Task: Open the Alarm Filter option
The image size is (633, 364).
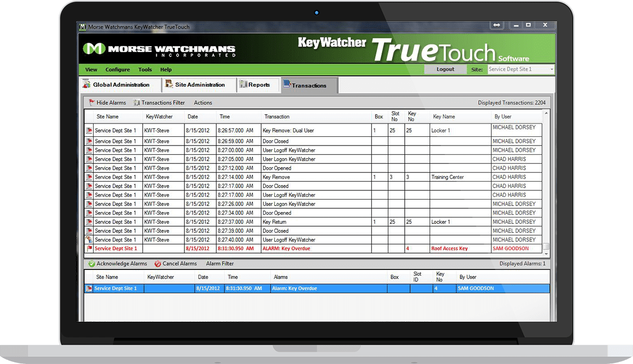Action: click(x=220, y=264)
